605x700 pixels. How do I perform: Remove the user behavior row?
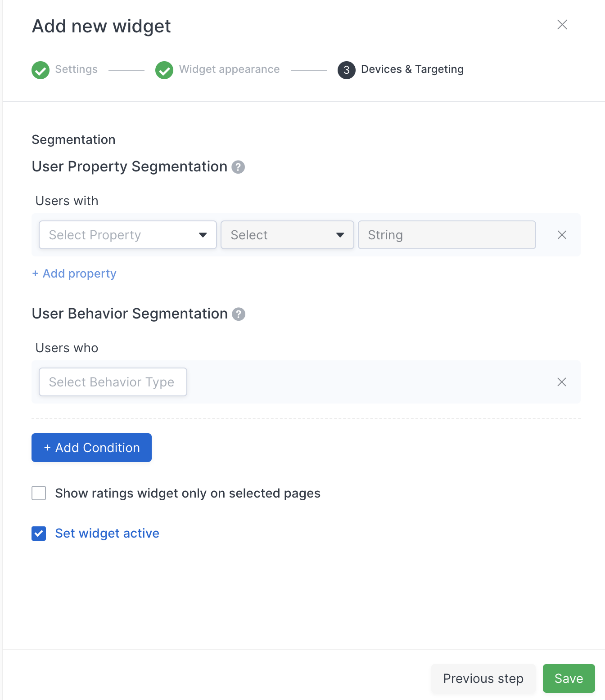(x=562, y=382)
